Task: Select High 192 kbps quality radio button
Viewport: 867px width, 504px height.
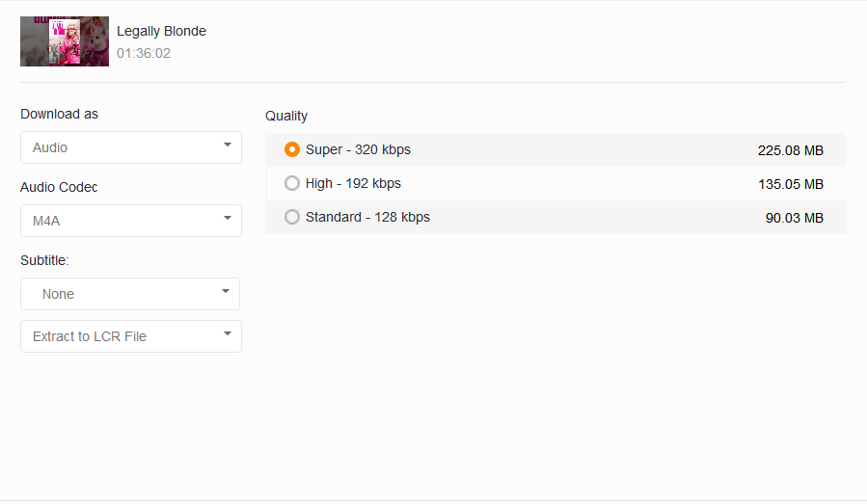Action: 292,183
